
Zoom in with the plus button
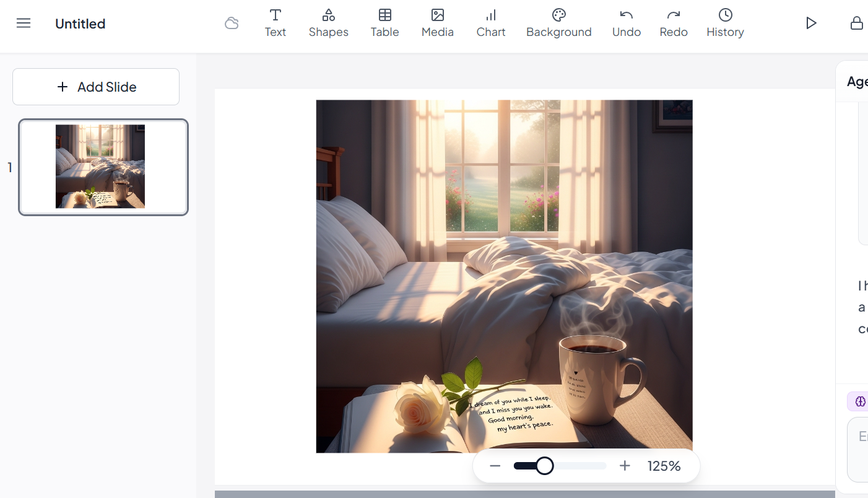pyautogui.click(x=625, y=466)
